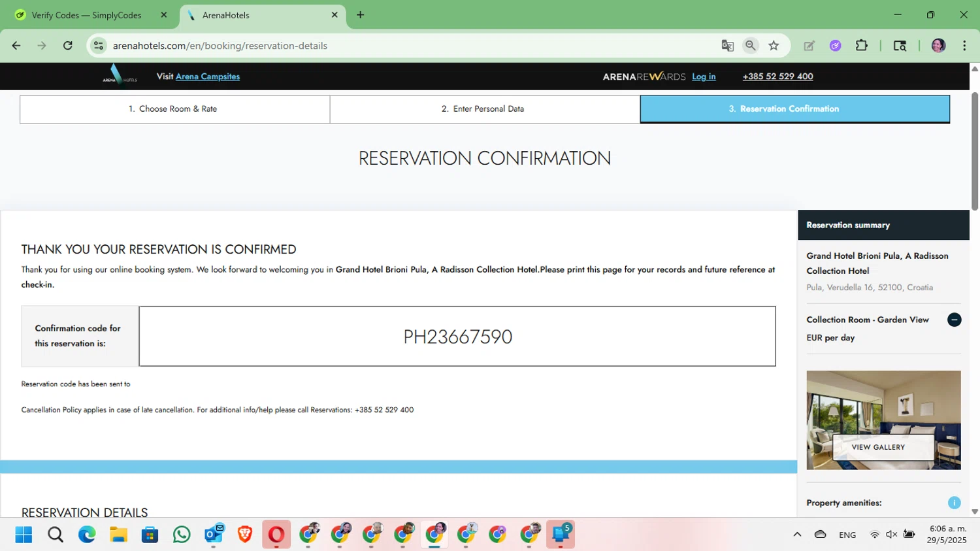Viewport: 980px width, 551px height.
Task: Show hidden system tray icons chevron
Action: coord(797,535)
